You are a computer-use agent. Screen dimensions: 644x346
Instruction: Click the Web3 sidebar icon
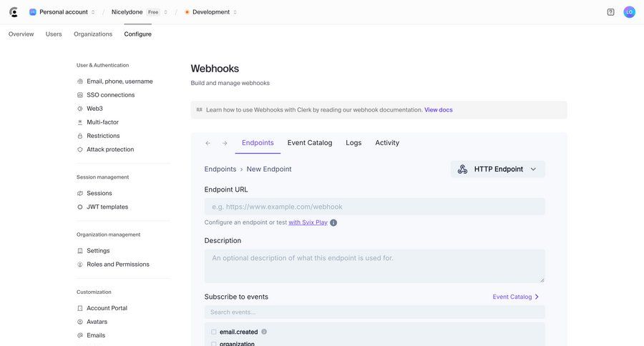click(x=80, y=109)
